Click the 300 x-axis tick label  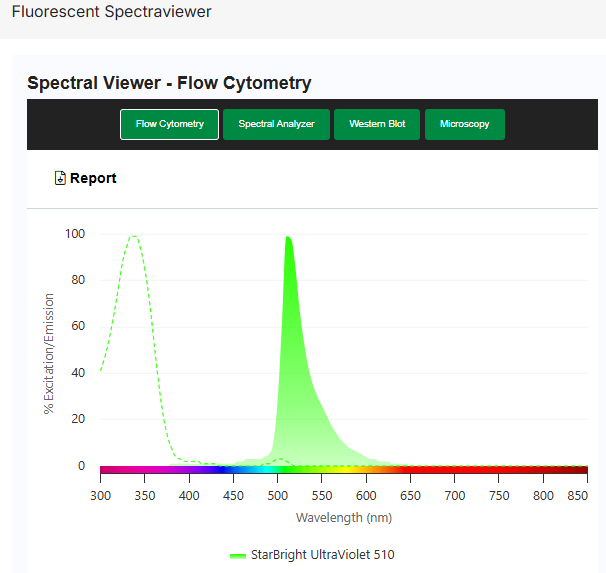(x=100, y=495)
